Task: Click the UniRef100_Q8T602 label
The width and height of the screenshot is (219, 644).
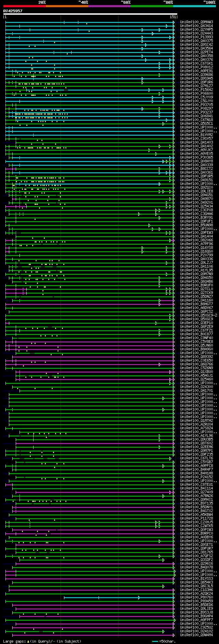Action: (196, 443)
